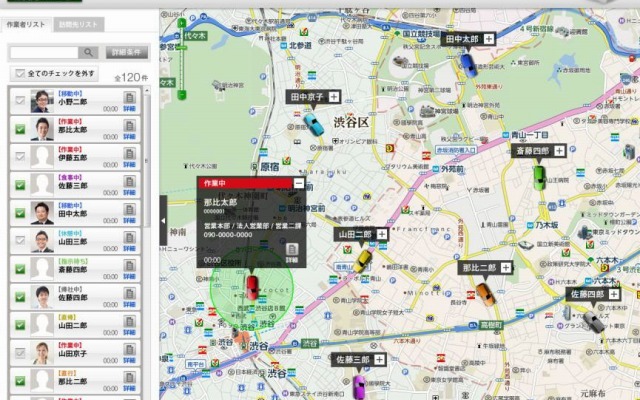640x400 pixels.
Task: Expand the 田中太郎 map label
Action: [489, 40]
